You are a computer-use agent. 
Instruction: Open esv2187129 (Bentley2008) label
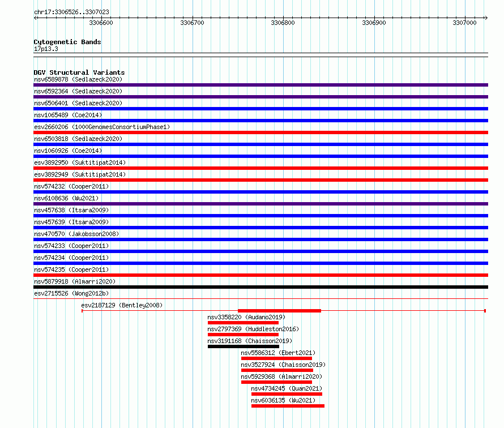click(x=122, y=305)
